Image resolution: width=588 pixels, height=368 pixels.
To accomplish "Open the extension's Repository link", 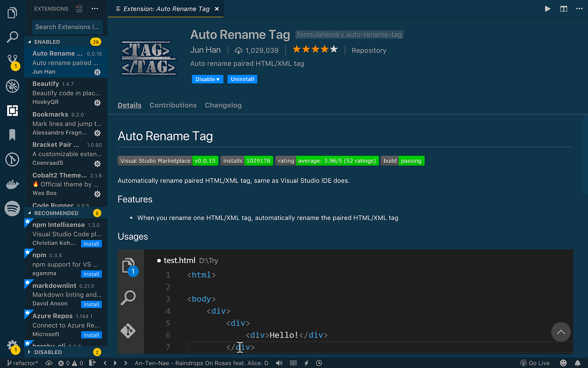I will point(368,50).
